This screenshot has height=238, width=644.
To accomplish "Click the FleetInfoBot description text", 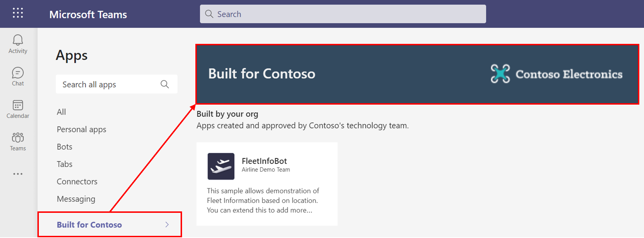I will tap(263, 201).
